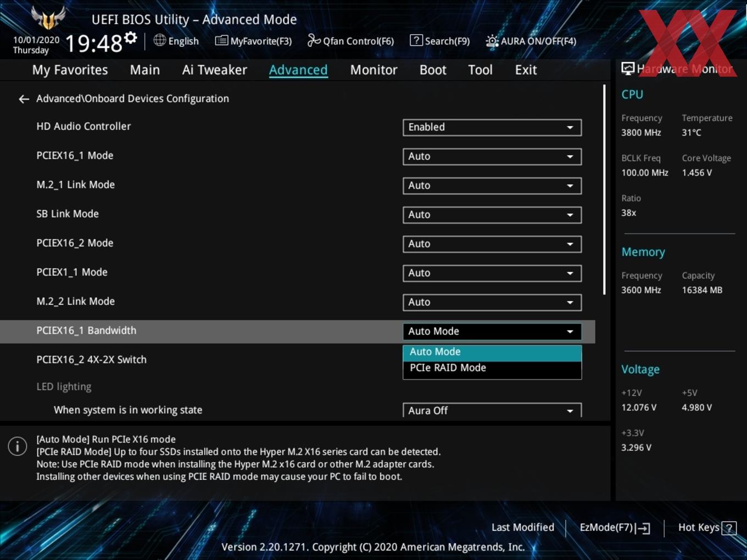Viewport: 747px width, 560px height.
Task: Open the Monitor tab
Action: (x=374, y=70)
